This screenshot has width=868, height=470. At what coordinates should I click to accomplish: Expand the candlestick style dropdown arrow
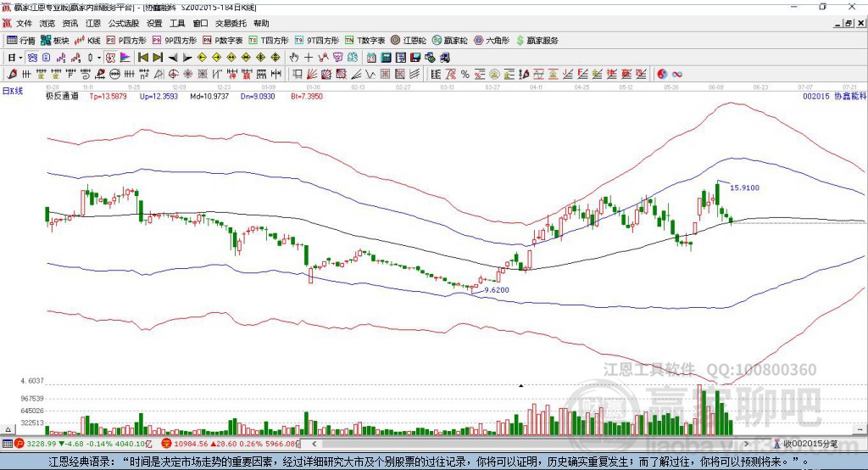[99, 58]
